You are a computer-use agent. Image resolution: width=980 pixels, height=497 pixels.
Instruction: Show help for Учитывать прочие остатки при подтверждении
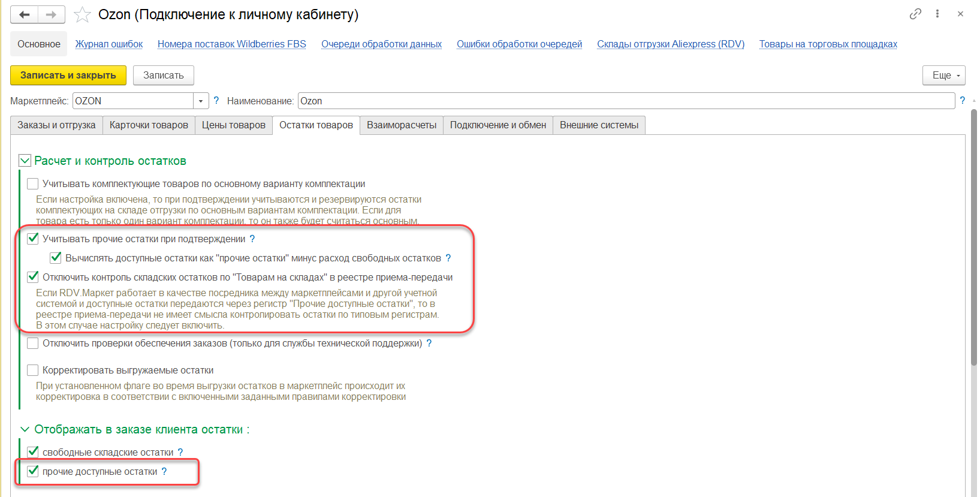252,239
